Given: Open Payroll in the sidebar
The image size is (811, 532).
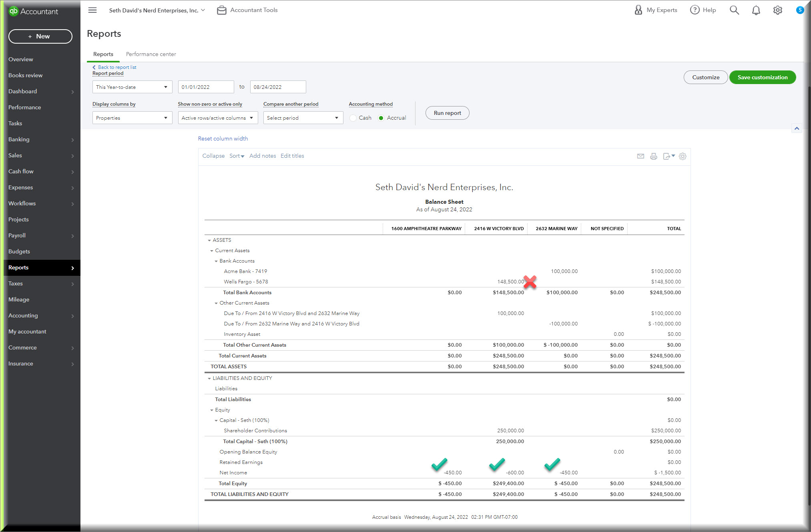Looking at the screenshot, I should (17, 235).
